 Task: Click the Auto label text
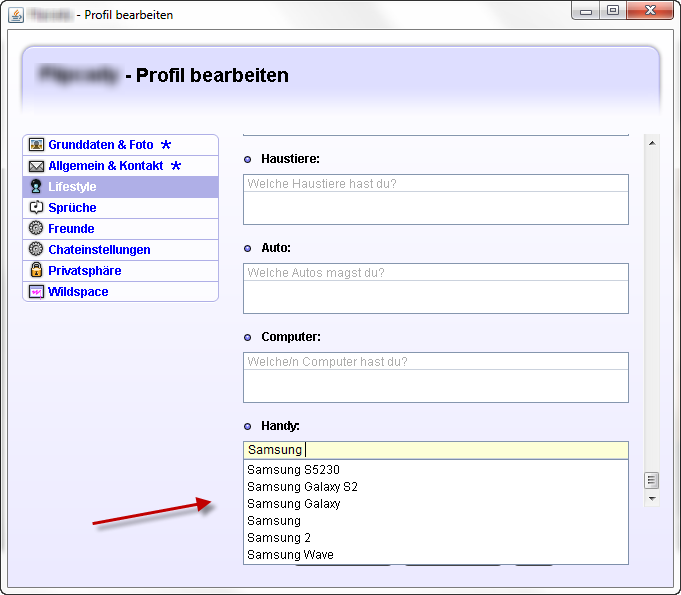click(276, 248)
